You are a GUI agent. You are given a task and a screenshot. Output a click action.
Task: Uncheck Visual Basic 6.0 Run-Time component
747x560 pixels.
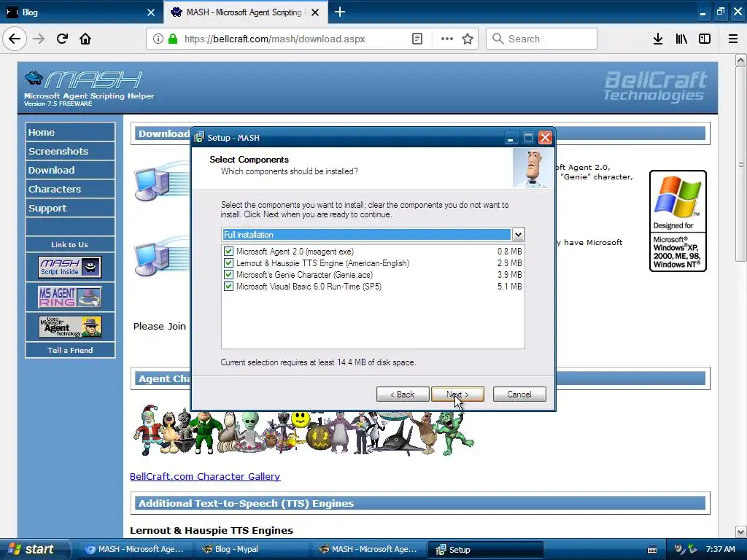(228, 286)
